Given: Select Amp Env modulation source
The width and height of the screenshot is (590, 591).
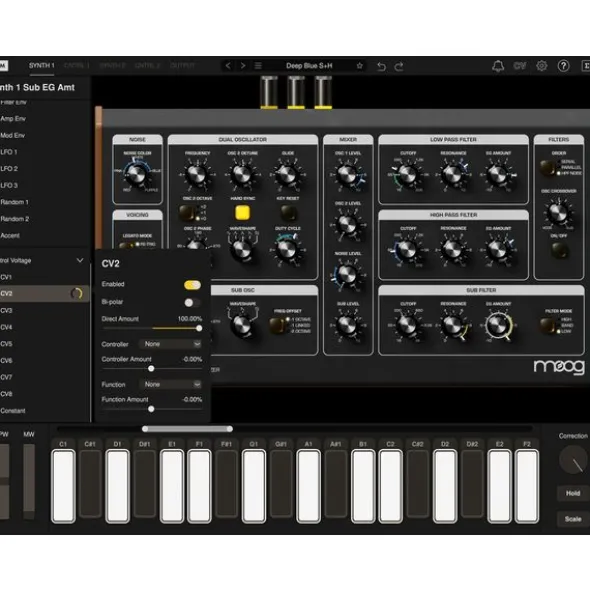Looking at the screenshot, I should [x=44, y=119].
